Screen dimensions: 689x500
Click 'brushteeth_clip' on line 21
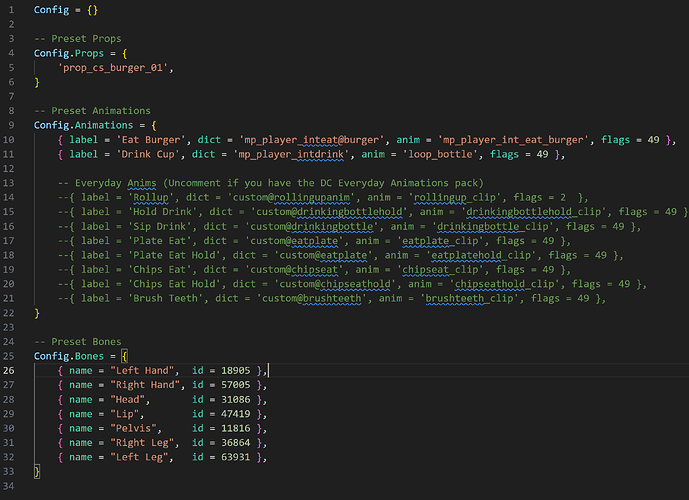pos(469,298)
